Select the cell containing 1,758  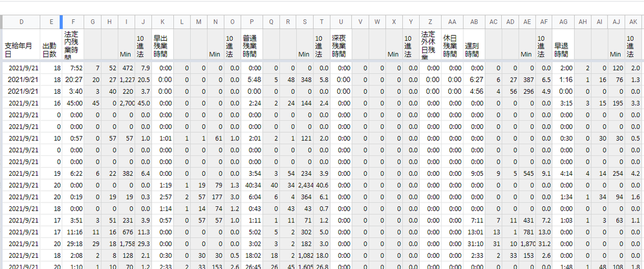tap(126, 243)
